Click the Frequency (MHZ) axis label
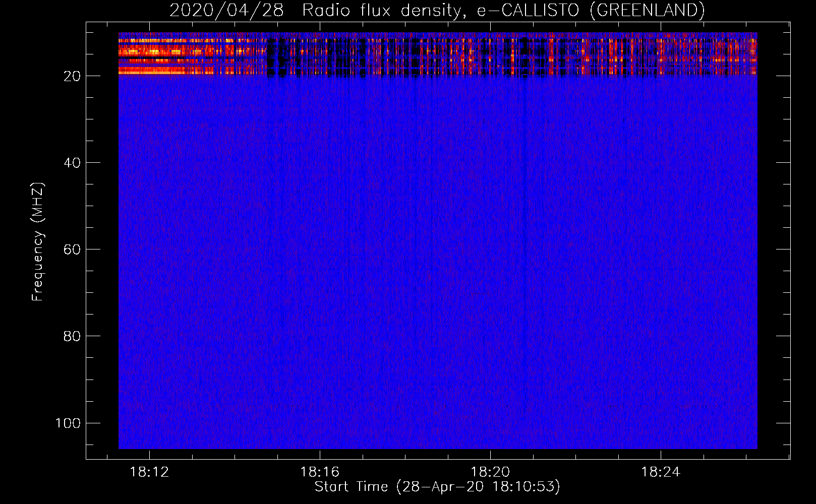 (x=38, y=242)
